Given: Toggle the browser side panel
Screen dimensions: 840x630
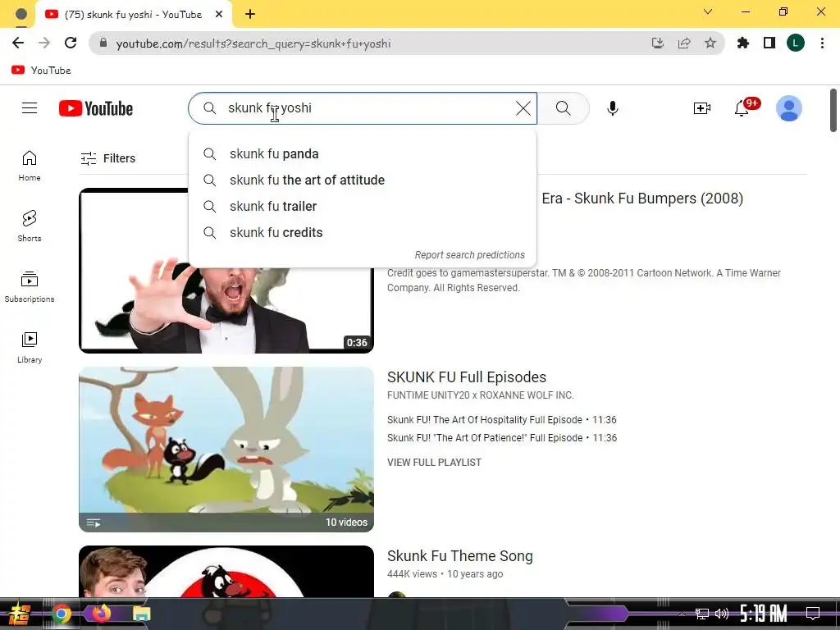Looking at the screenshot, I should [769, 43].
